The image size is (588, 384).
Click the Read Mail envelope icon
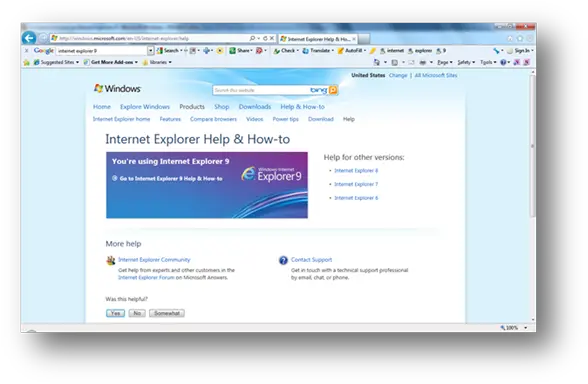[411, 62]
